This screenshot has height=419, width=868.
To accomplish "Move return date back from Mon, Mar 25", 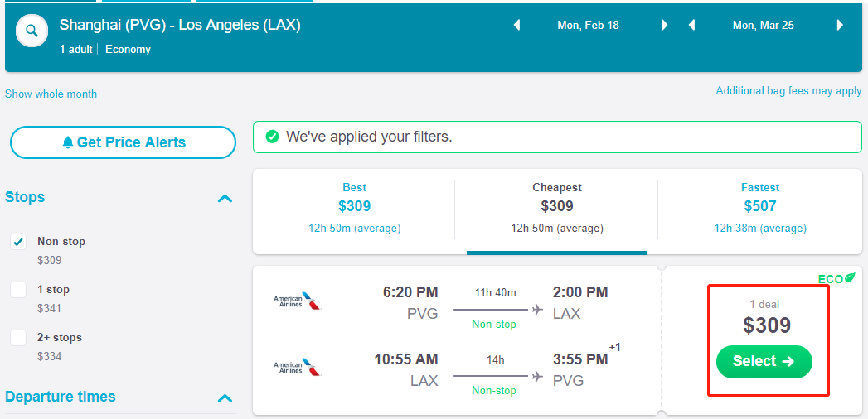I will coord(691,26).
